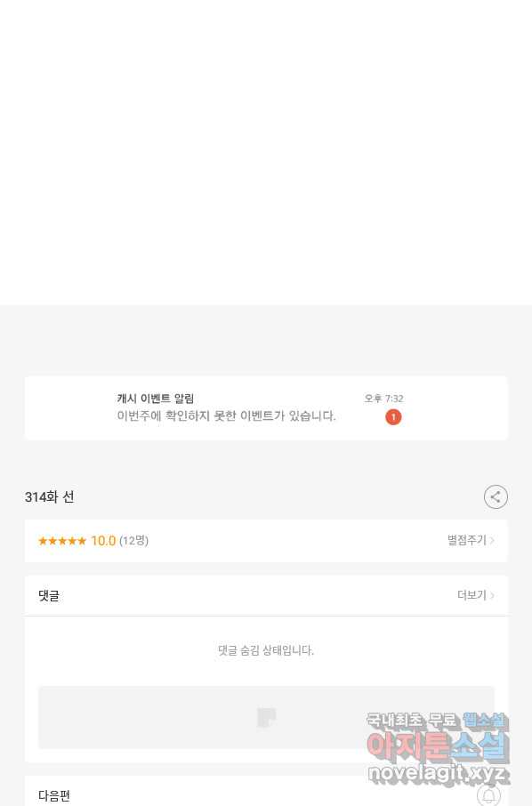Viewport: 532px width, 806px height.
Task: Tap the (12명) rater count
Action: (x=133, y=541)
